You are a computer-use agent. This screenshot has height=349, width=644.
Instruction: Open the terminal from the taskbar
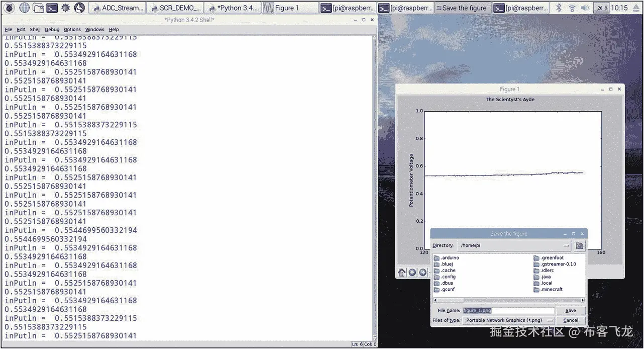pos(52,8)
